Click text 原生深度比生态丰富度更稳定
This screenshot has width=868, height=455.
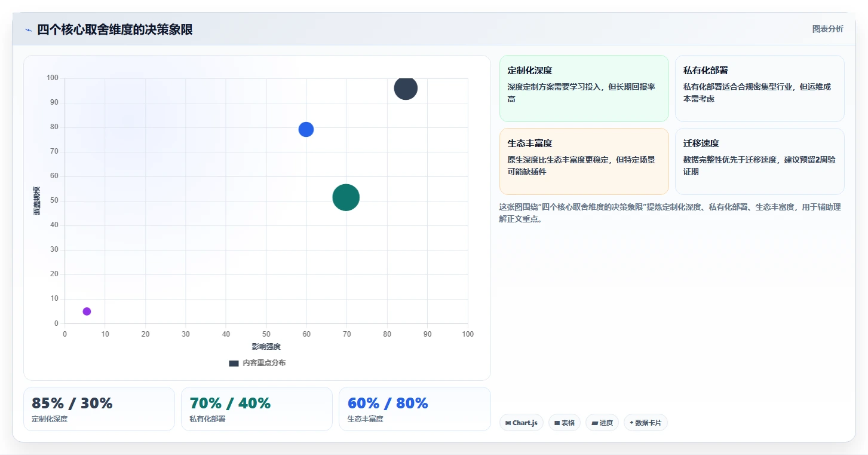point(558,160)
